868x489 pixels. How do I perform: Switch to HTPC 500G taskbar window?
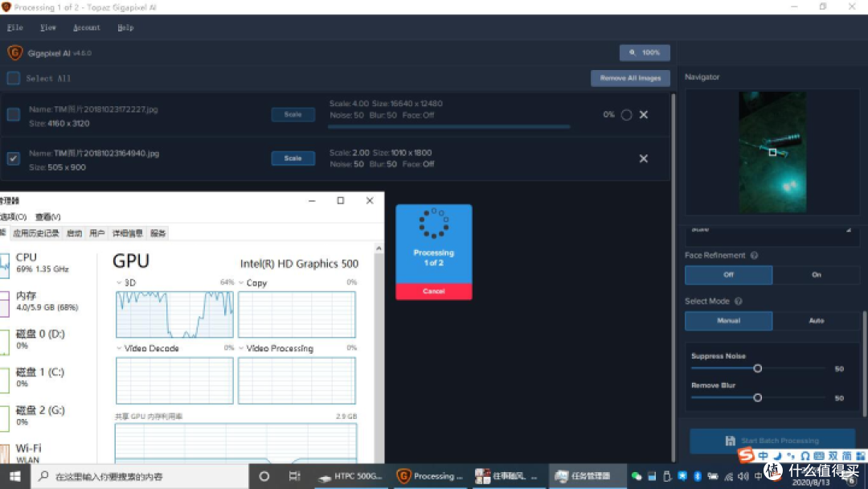click(x=351, y=476)
